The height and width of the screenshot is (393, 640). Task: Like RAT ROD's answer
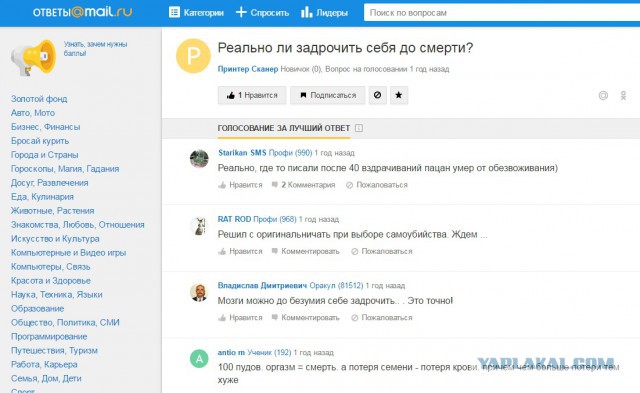240,251
